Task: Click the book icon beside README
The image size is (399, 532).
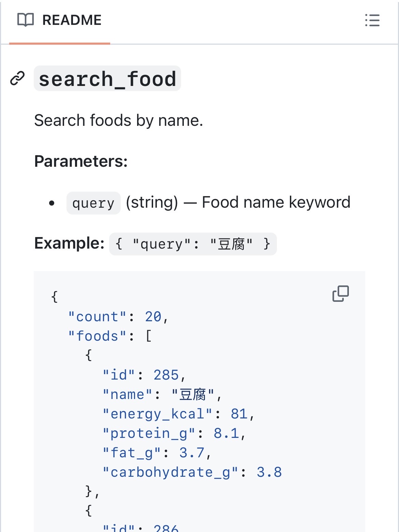Action: [26, 20]
